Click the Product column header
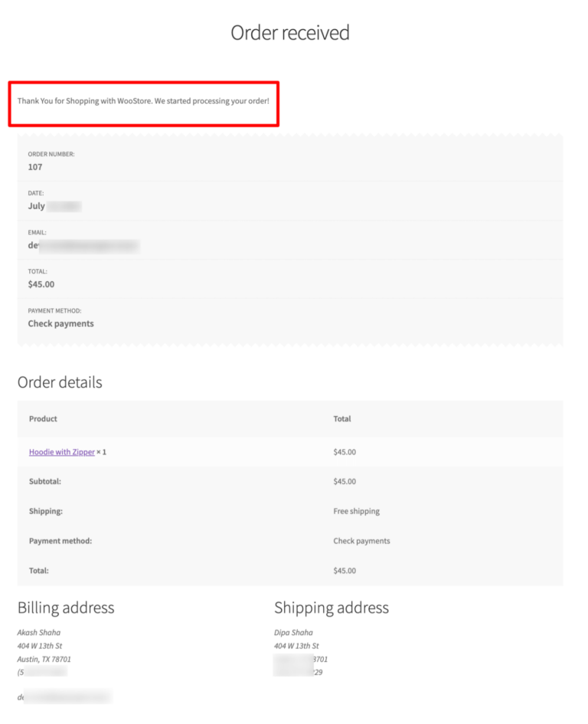Viewport: 588px width, 724px height. tap(43, 419)
